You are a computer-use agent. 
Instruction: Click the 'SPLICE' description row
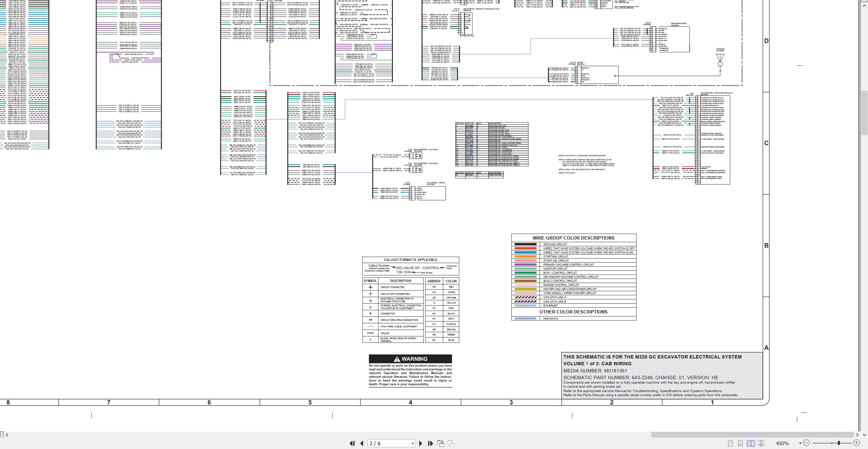tap(401, 333)
